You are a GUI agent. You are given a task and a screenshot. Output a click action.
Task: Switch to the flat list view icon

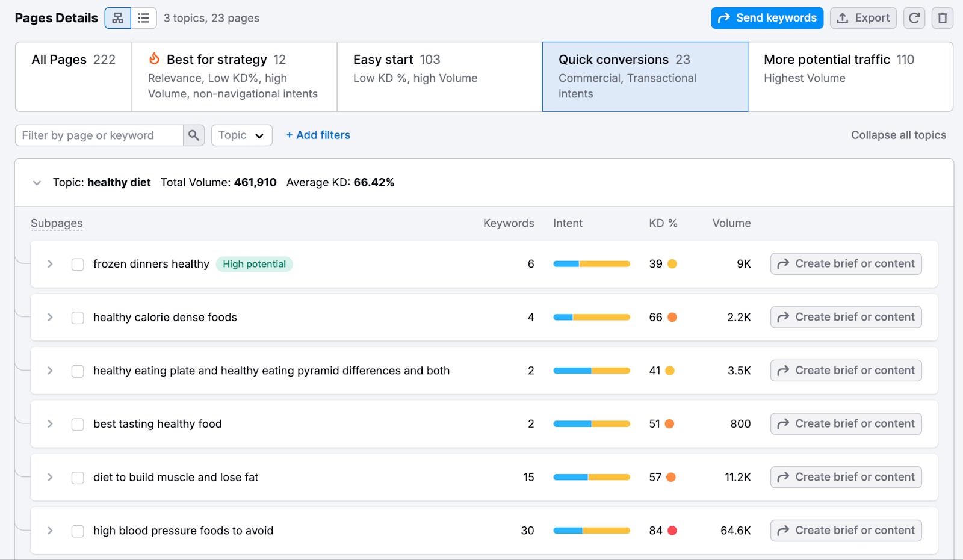point(144,18)
